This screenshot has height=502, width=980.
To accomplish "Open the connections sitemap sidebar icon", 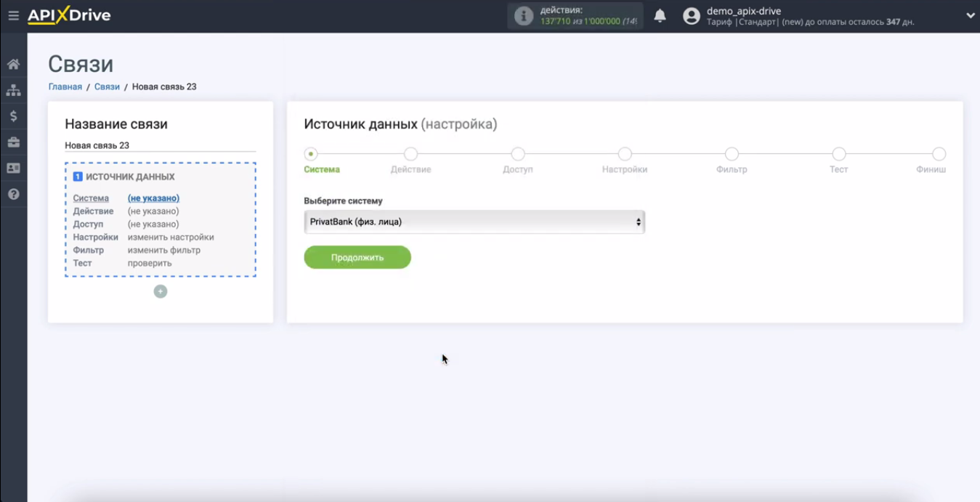I will click(x=13, y=90).
